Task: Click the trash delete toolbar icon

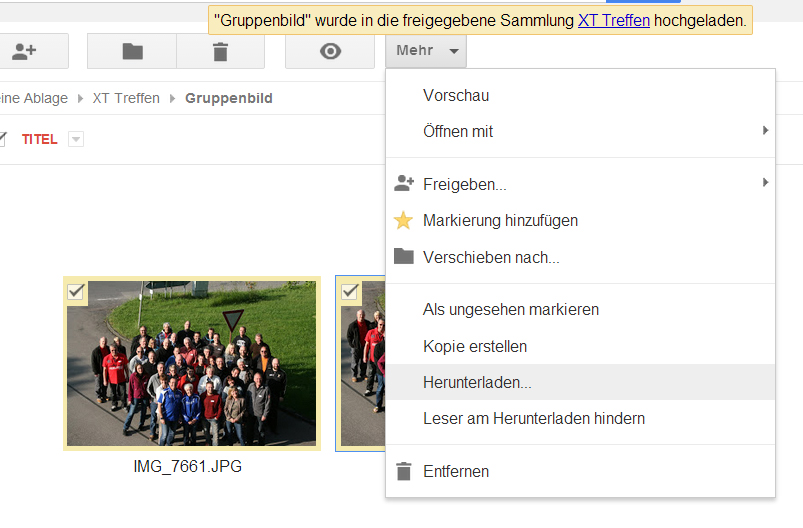Action: [220, 51]
